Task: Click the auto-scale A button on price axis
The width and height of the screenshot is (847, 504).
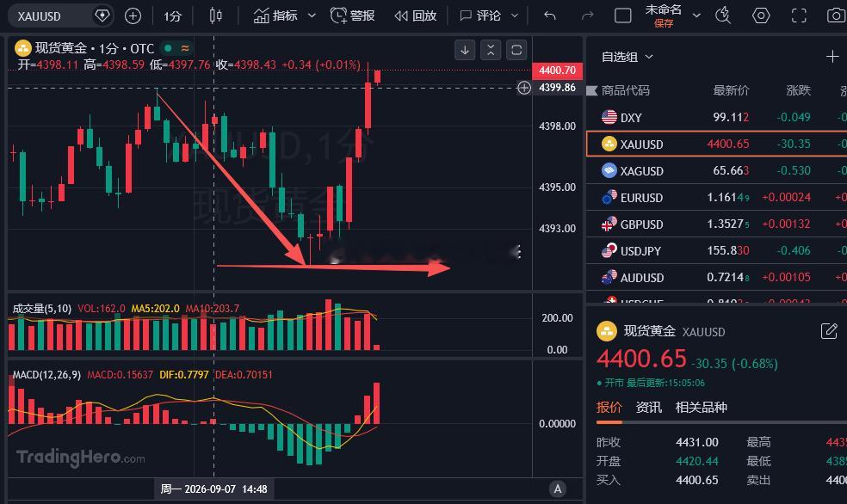Action: (x=558, y=489)
